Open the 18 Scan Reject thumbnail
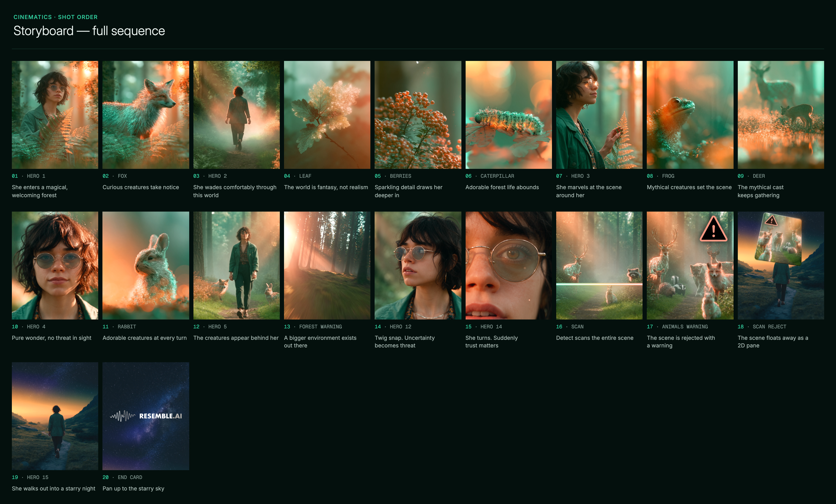The image size is (836, 504). coord(781,266)
